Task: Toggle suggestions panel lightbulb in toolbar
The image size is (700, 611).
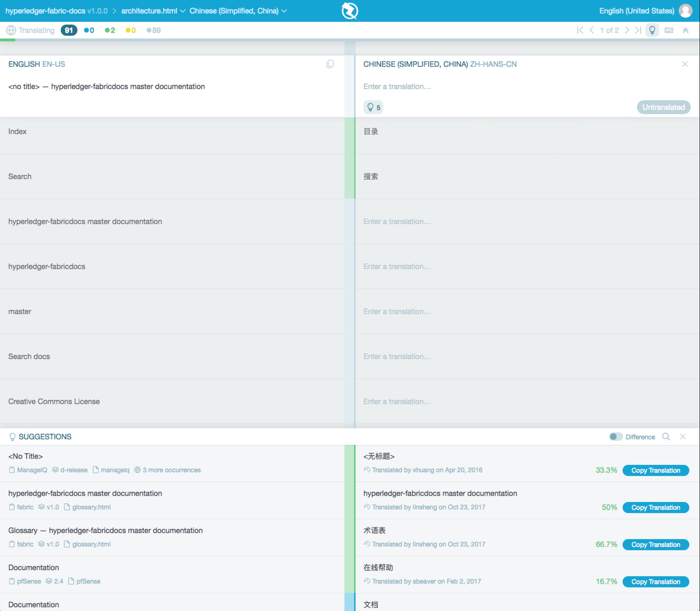Action: tap(652, 30)
